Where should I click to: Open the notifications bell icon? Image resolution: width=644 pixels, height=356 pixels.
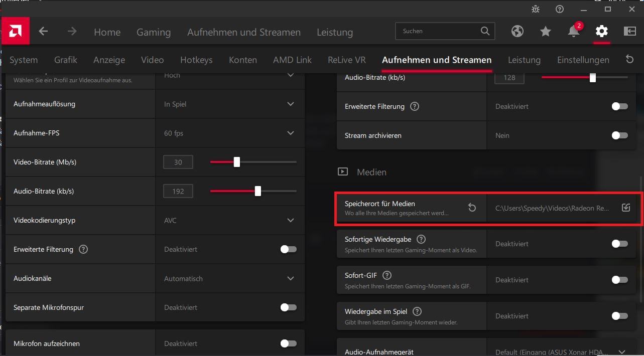tap(574, 31)
